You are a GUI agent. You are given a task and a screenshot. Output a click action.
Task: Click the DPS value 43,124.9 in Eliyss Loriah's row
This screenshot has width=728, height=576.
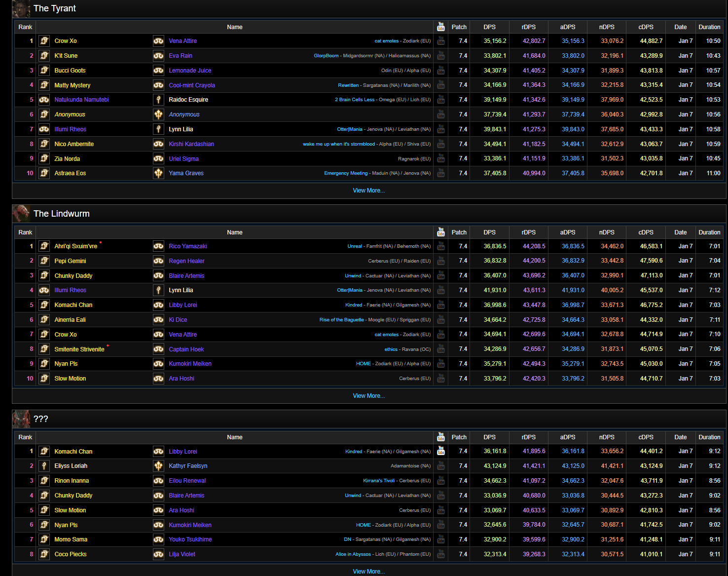[x=495, y=466]
